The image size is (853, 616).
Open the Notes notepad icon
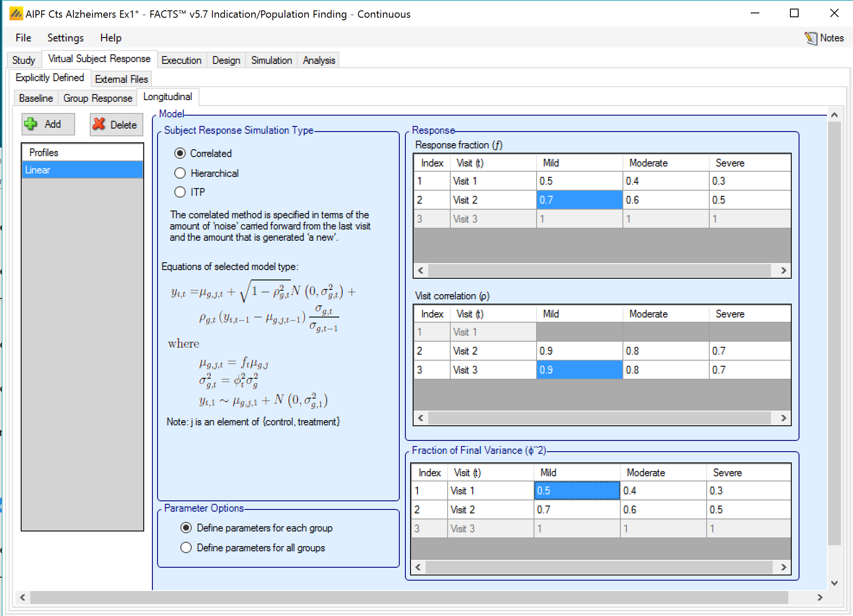pos(811,38)
